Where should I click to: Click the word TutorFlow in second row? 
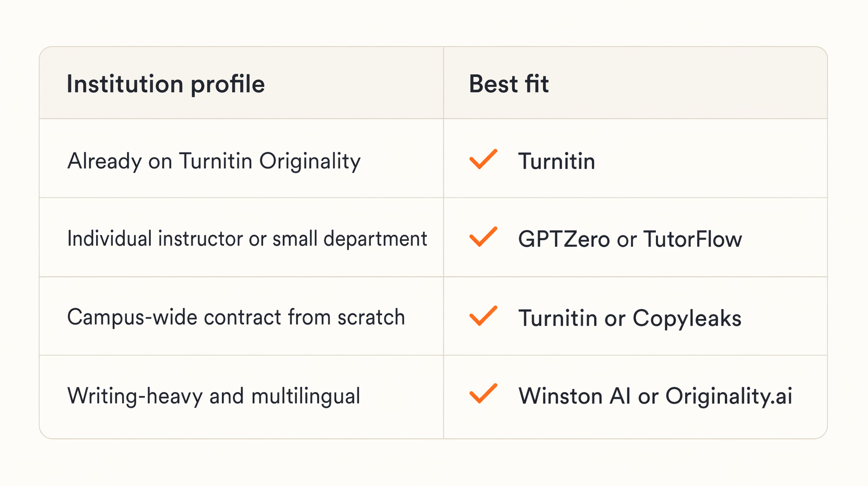(x=693, y=240)
